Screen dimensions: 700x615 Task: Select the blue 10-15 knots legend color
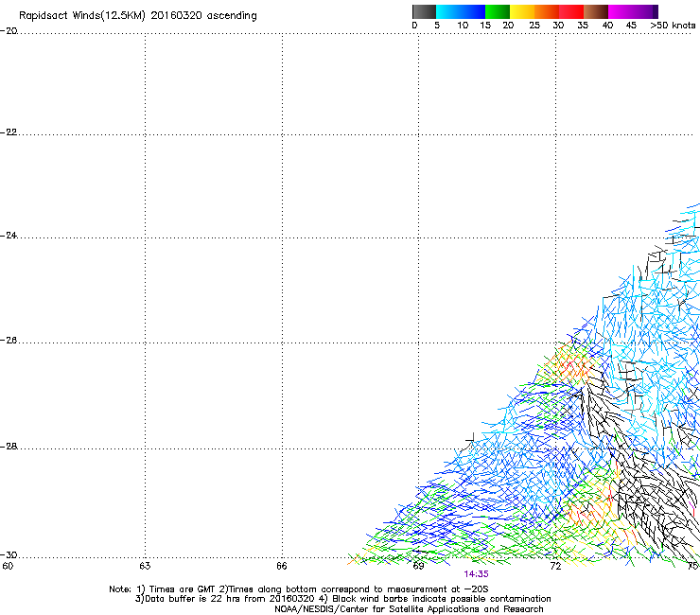pos(473,11)
